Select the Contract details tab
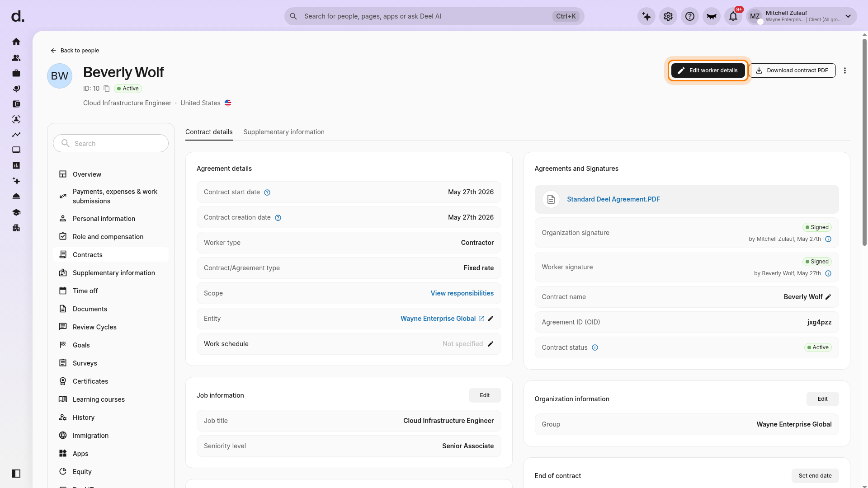 tap(209, 132)
